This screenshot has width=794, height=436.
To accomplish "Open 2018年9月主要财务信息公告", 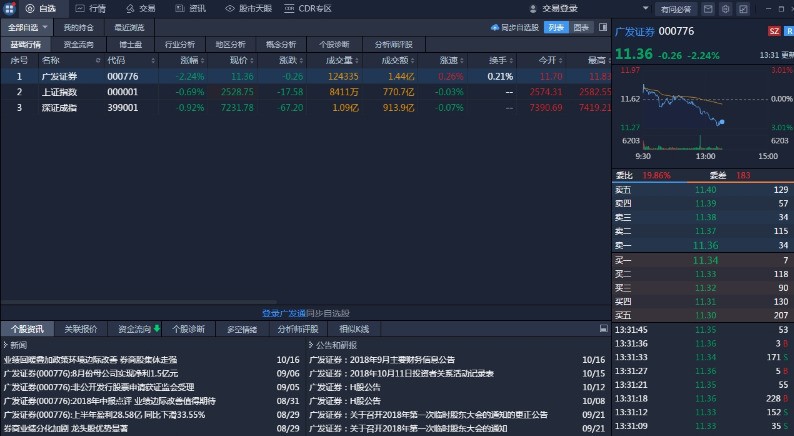I will 382,360.
